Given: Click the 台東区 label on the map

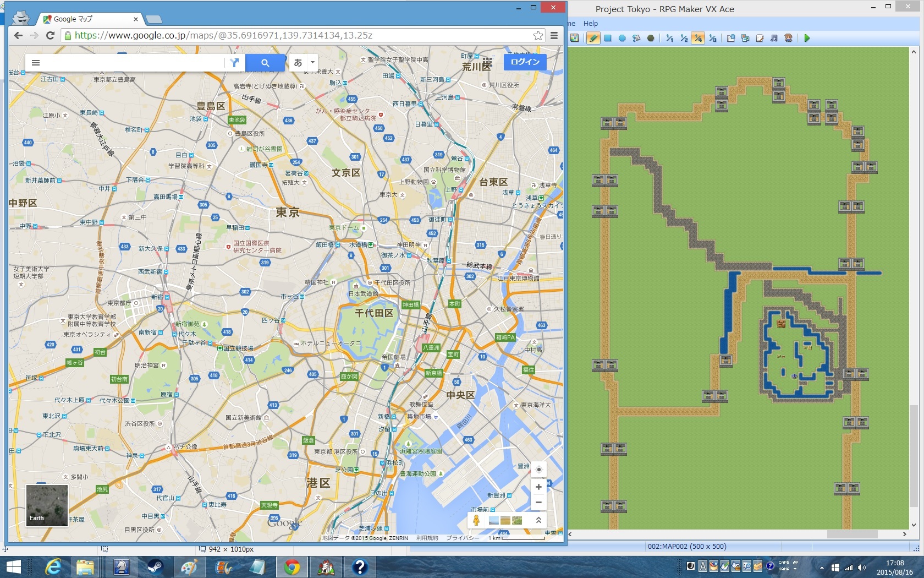Looking at the screenshot, I should (x=493, y=182).
